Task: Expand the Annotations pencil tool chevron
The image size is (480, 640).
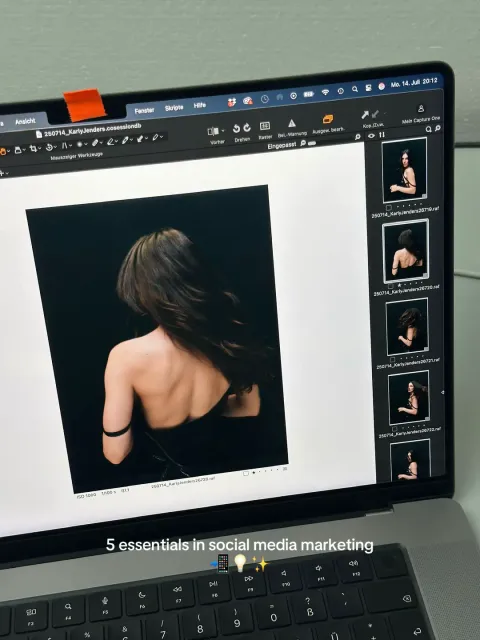Action: point(162,137)
